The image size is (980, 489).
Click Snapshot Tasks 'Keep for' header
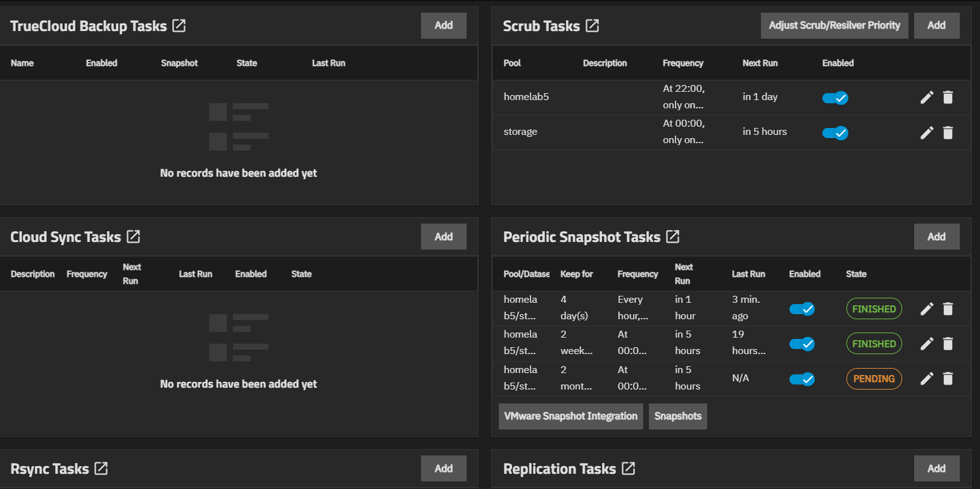(x=577, y=274)
